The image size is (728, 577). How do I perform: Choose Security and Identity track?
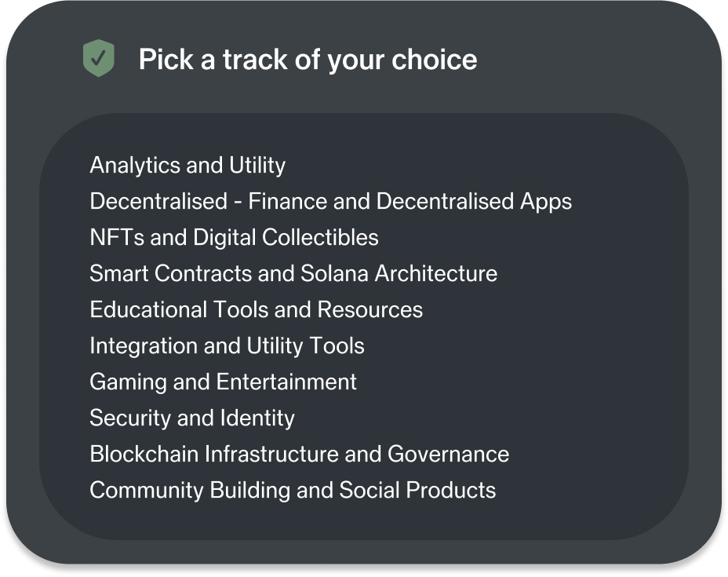click(192, 418)
